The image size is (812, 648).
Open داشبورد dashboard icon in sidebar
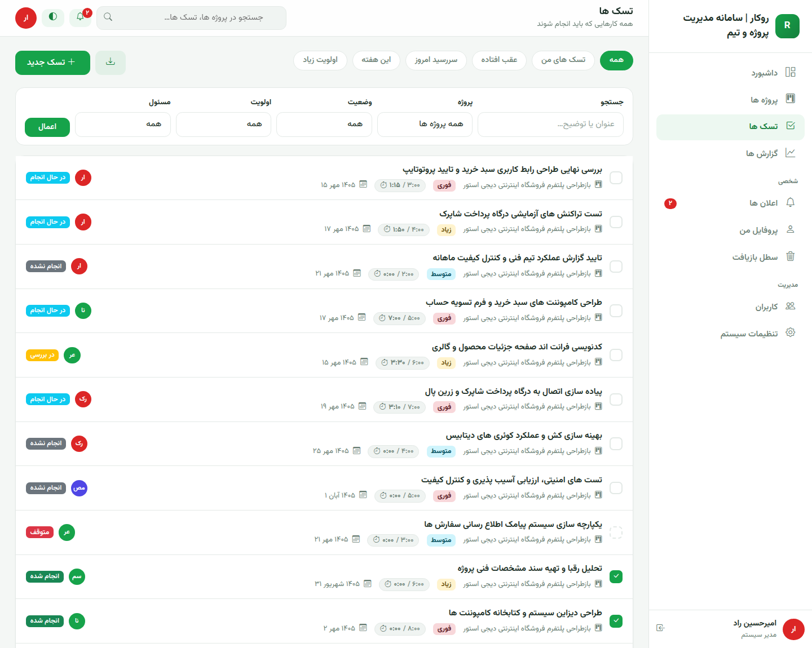pos(791,72)
